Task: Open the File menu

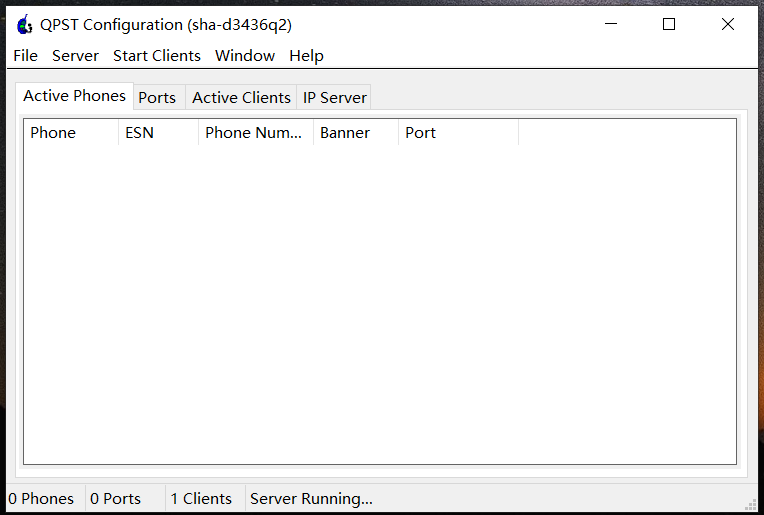Action: (25, 56)
